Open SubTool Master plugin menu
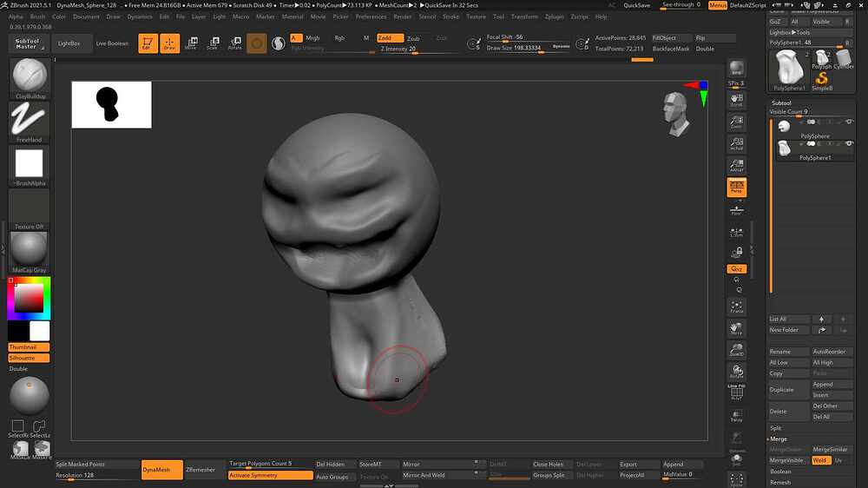This screenshot has height=488, width=868. click(x=28, y=43)
